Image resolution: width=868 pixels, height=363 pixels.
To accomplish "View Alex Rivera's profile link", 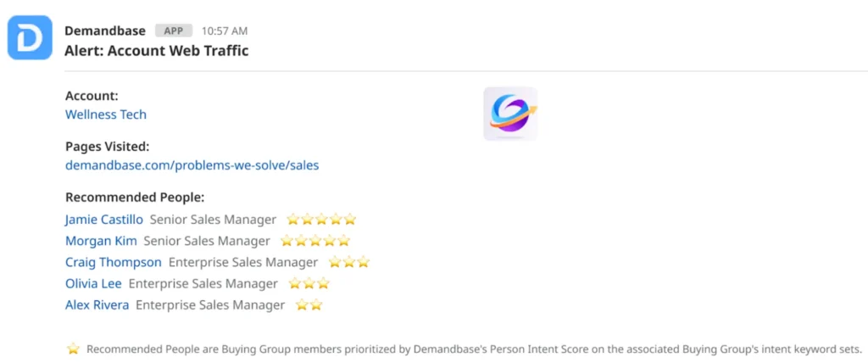I will pyautogui.click(x=97, y=304).
